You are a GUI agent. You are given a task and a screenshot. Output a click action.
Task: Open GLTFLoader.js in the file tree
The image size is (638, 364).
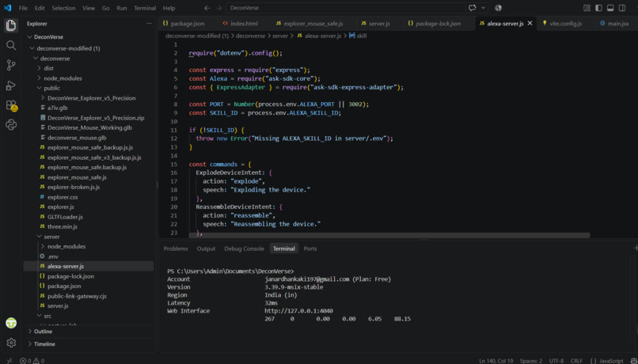(89, 217)
